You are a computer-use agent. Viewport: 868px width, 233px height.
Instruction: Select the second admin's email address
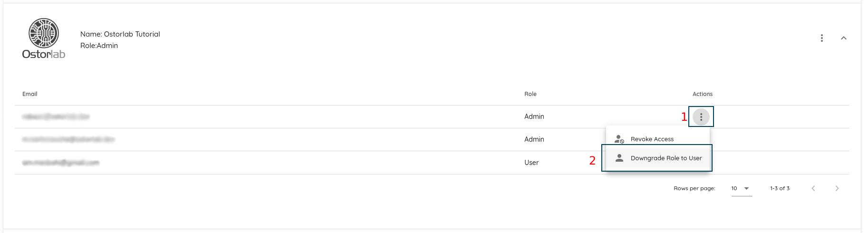click(68, 139)
